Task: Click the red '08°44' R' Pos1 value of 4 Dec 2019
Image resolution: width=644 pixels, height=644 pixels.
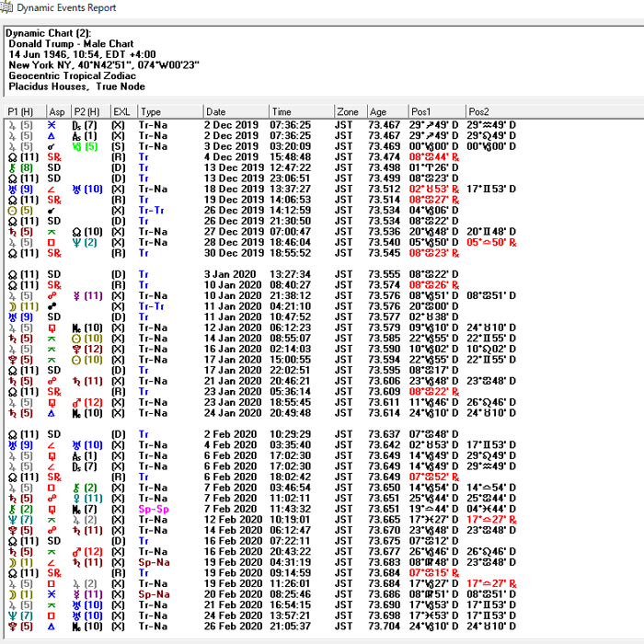Action: coord(434,157)
